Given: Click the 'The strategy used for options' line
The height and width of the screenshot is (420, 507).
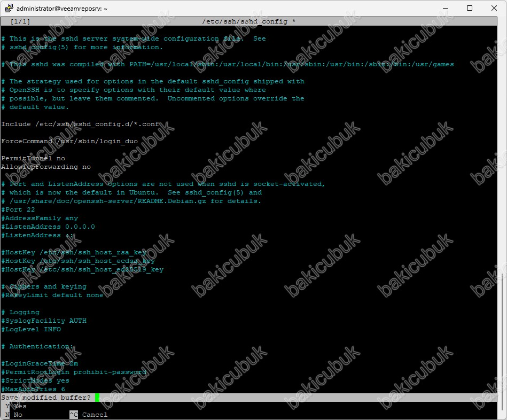Looking at the screenshot, I should pos(153,81).
